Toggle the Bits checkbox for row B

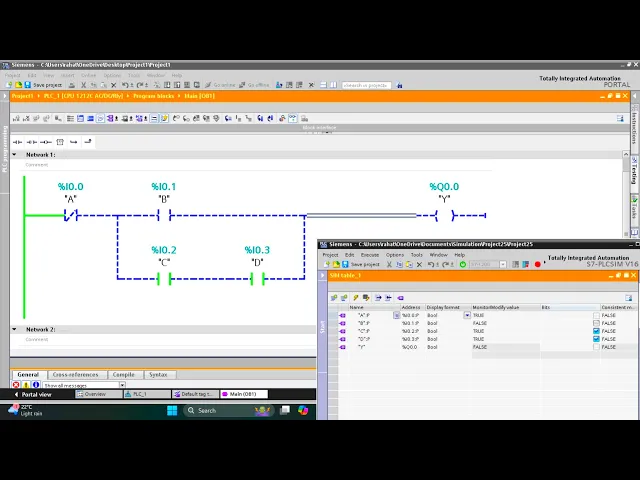(x=596, y=323)
